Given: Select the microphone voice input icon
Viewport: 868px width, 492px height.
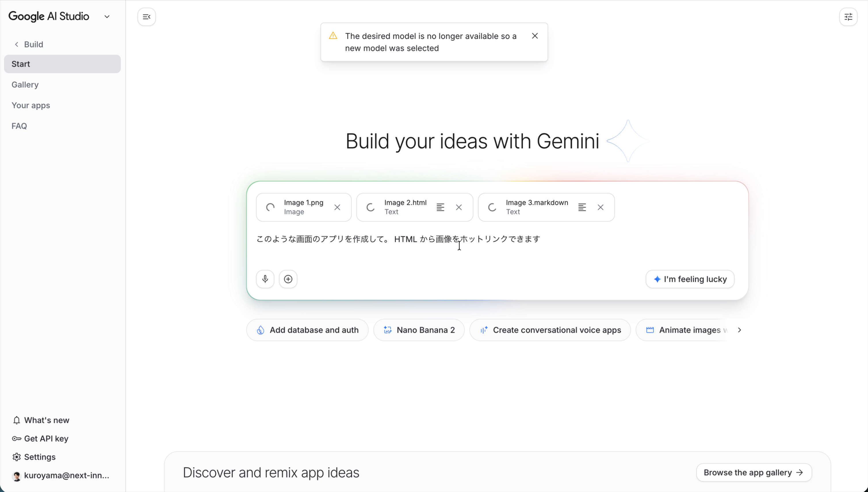Looking at the screenshot, I should 265,278.
